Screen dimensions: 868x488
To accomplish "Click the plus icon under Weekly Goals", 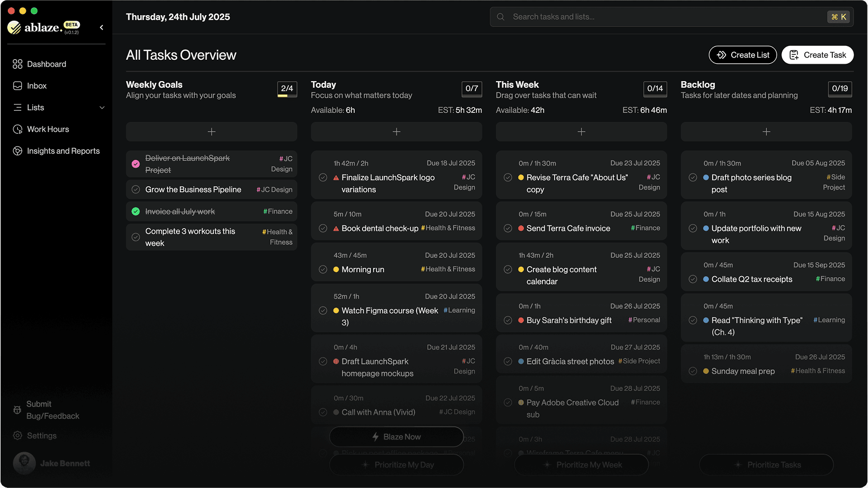I will point(211,132).
